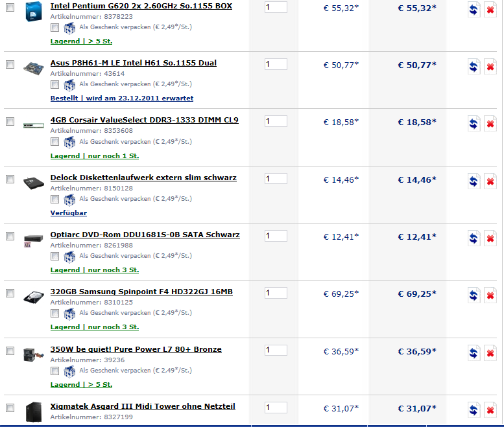
Task: Remove Delock Diskettenlaufwerk with red X
Action: 490,181
